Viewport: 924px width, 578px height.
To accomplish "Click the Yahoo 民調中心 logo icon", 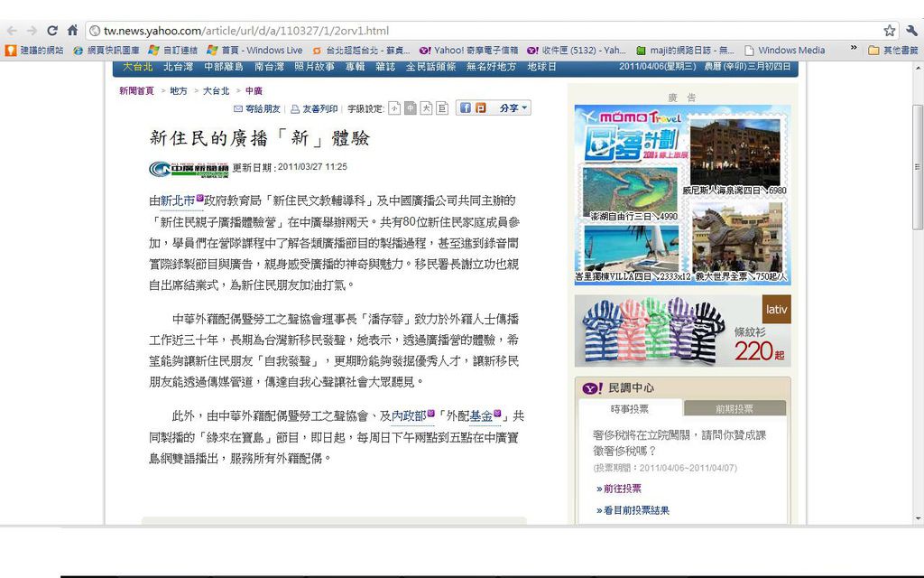I will (592, 388).
